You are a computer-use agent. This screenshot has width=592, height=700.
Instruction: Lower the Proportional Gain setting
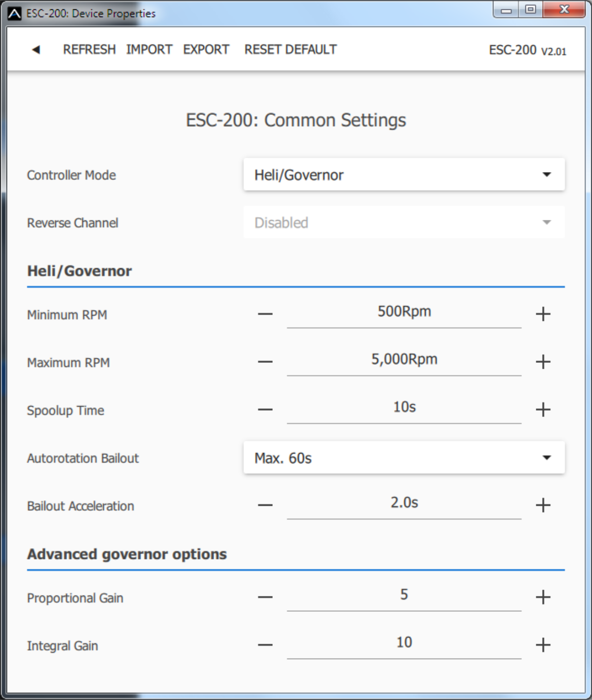click(x=265, y=597)
